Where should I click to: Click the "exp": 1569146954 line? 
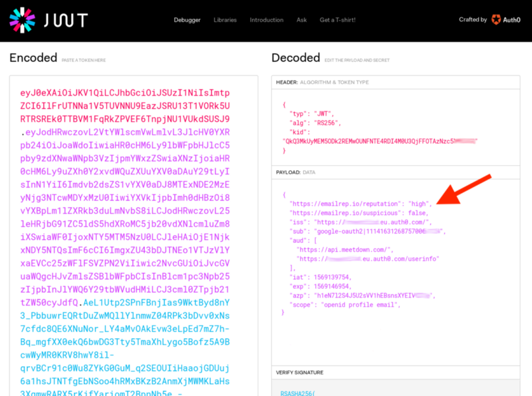tap(320, 286)
